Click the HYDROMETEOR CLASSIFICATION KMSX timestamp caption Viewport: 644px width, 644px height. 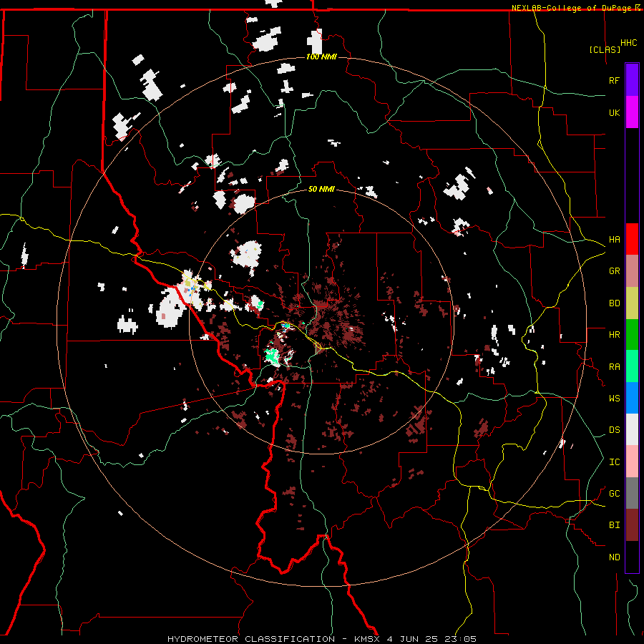pos(321,639)
